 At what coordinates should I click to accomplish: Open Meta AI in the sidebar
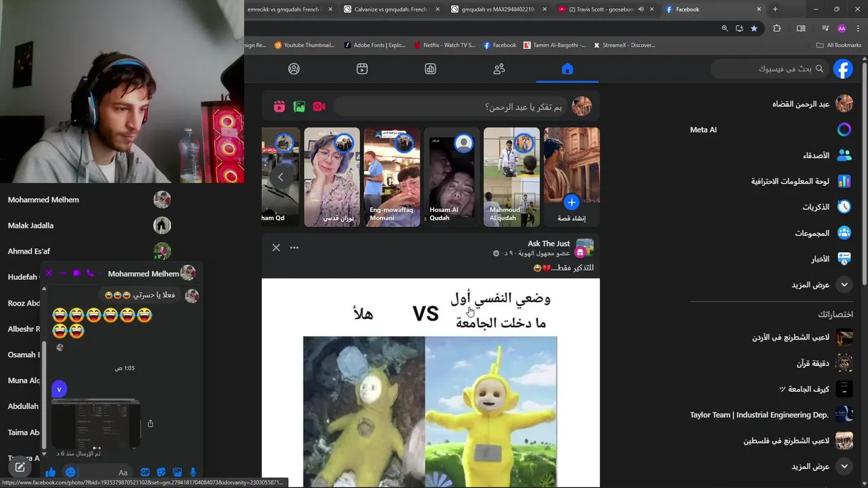[772, 129]
